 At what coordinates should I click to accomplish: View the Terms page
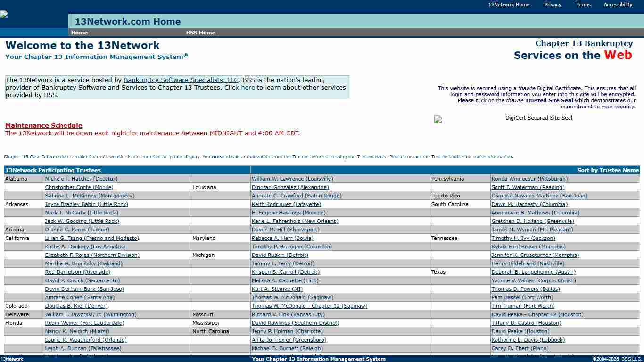tap(583, 4)
